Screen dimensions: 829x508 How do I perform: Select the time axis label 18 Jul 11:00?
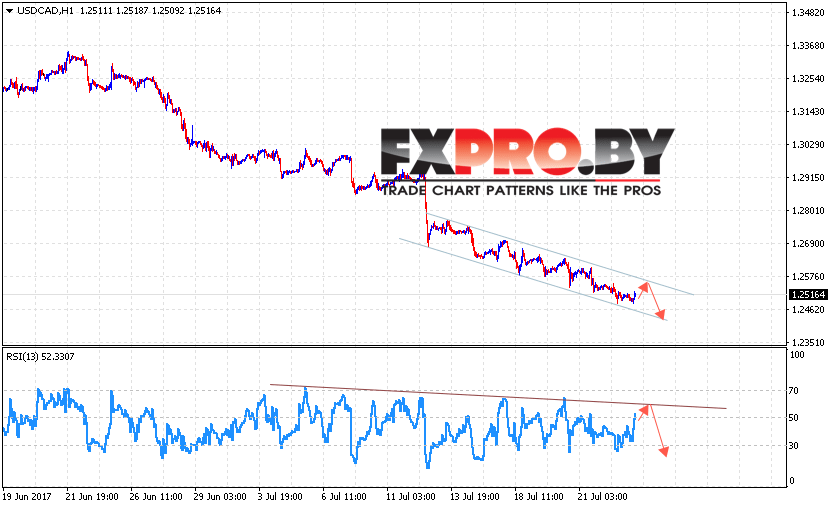[x=539, y=496]
